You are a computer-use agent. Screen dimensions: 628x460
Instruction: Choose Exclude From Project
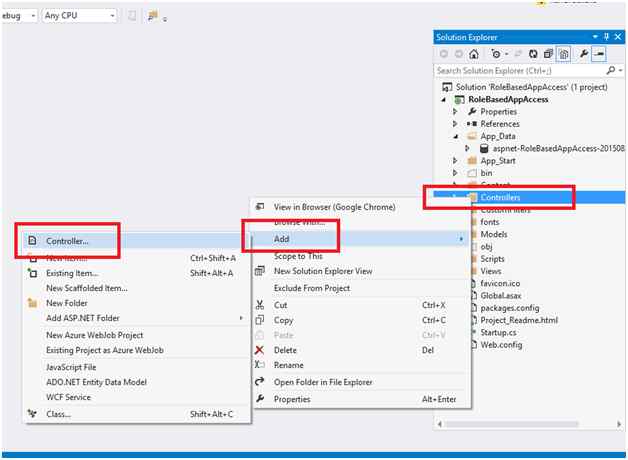click(312, 288)
